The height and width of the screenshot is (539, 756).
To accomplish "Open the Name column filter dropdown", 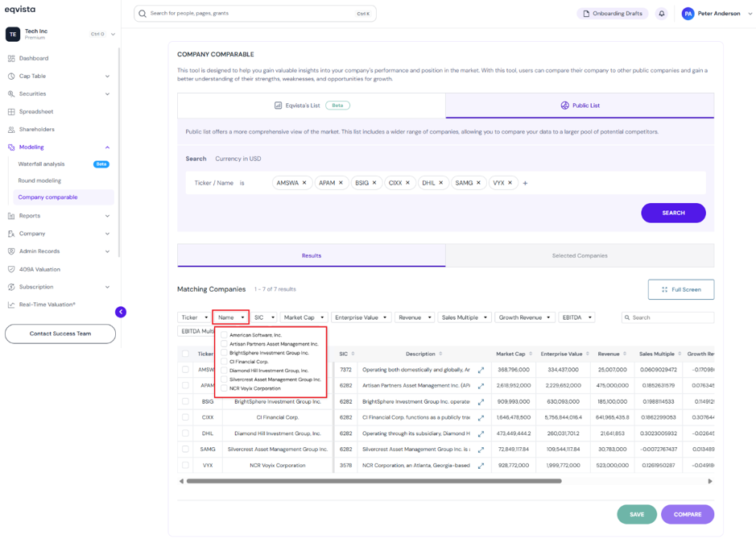I will [x=231, y=317].
